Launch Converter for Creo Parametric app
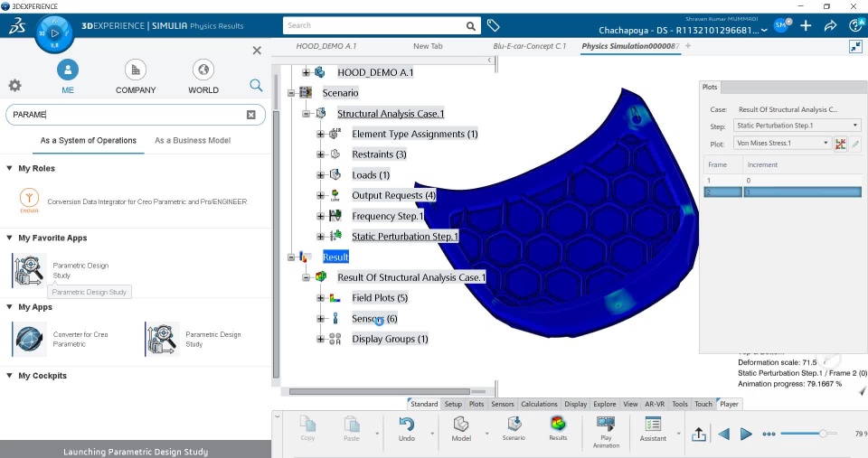Image resolution: width=868 pixels, height=458 pixels. click(x=29, y=339)
